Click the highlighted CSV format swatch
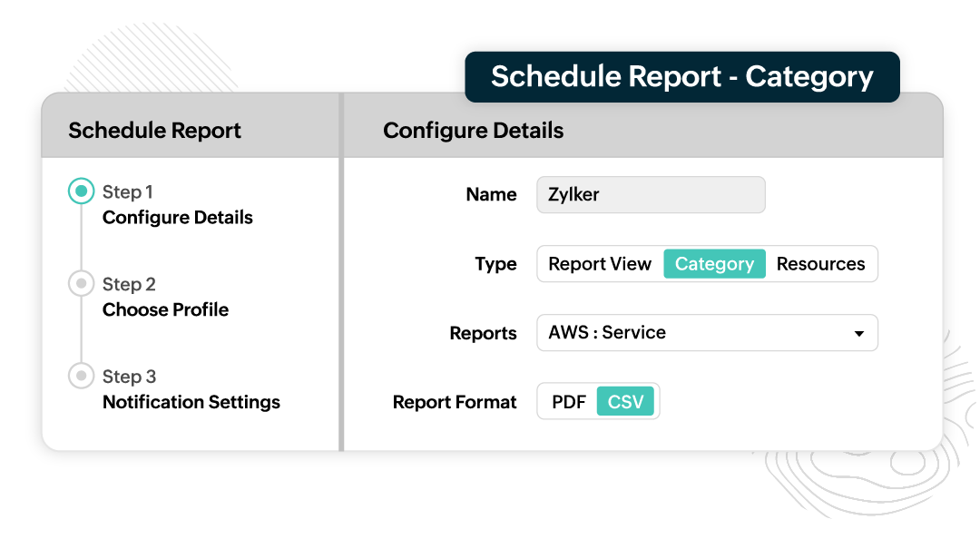Screen dimensions: 980x539 (626, 401)
